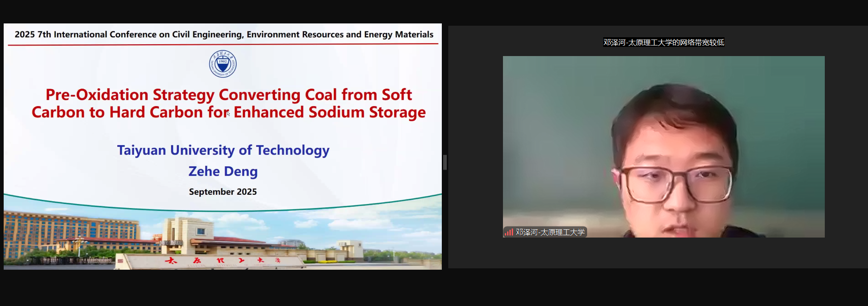Select the speaker's webcam video feed
This screenshot has width=868, height=306.
click(663, 146)
